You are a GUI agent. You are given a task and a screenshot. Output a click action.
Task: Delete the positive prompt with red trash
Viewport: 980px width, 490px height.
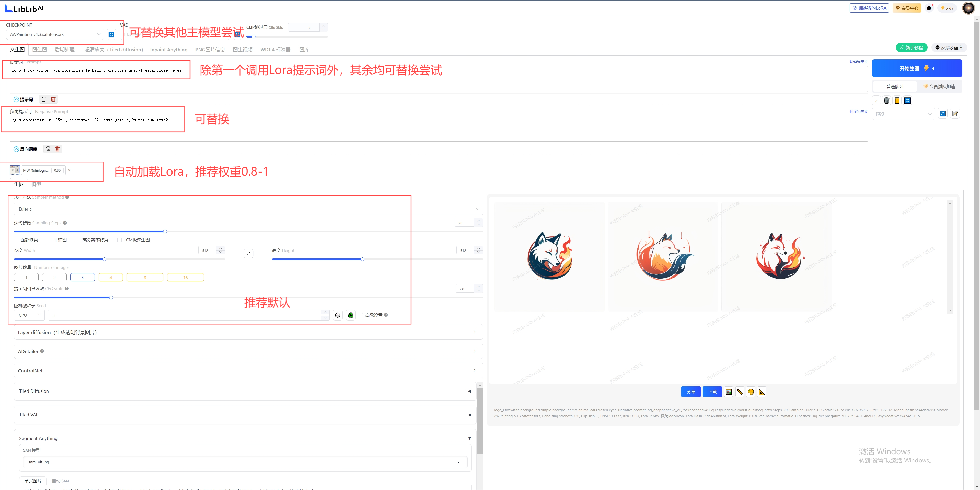(x=53, y=99)
